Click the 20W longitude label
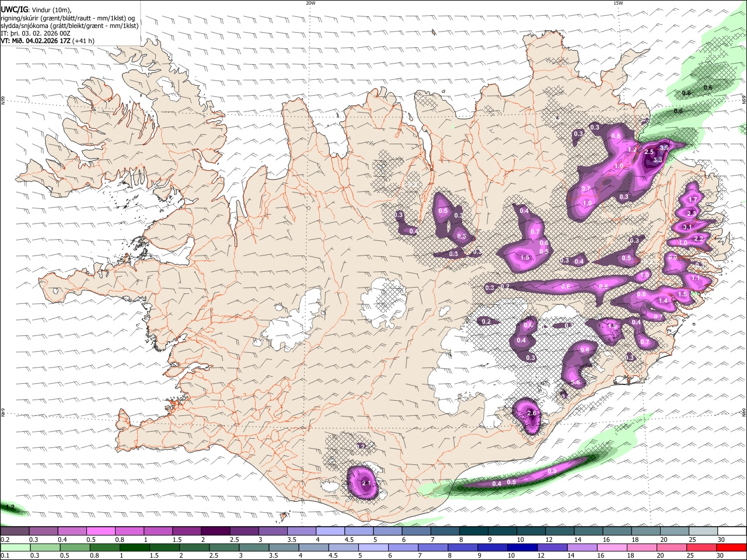The height and width of the screenshot is (560, 747). (x=310, y=3)
